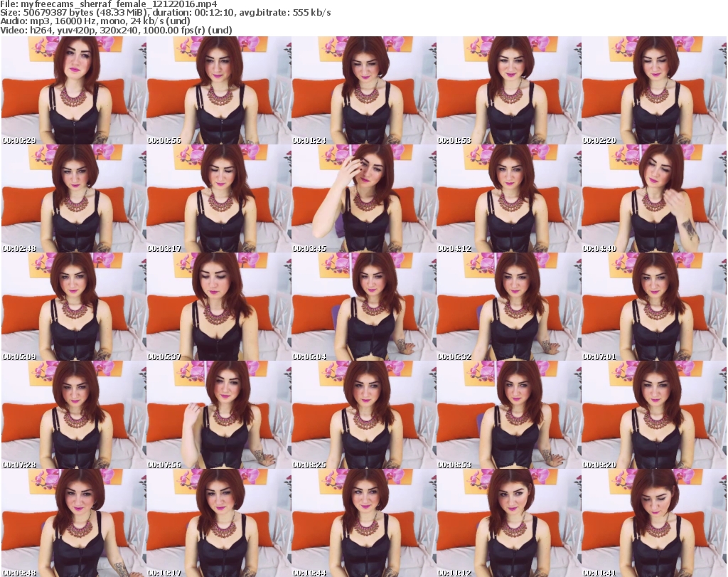Image resolution: width=728 pixels, height=577 pixels.
Task: Select the frame marked 00:09:20
Action: [654, 415]
